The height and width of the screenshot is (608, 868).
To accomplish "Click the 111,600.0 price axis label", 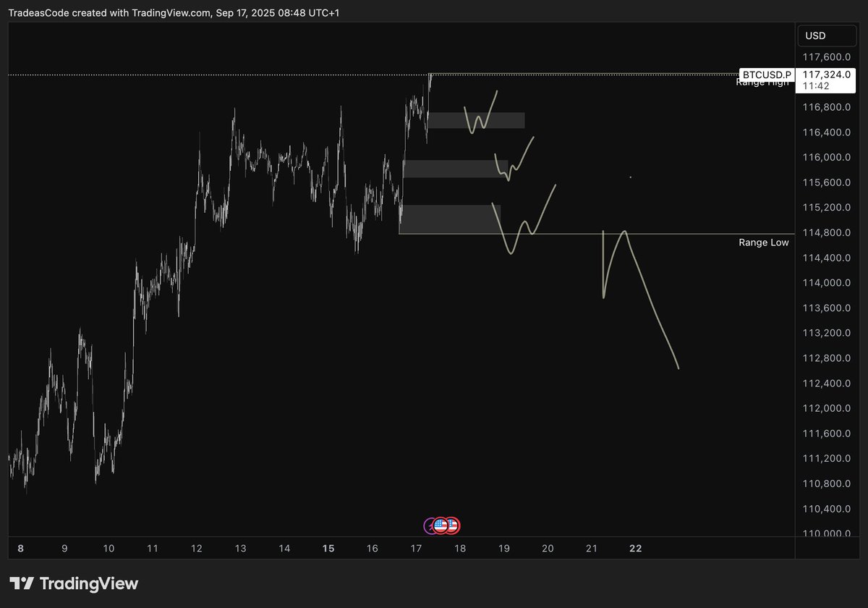I will 826,434.
